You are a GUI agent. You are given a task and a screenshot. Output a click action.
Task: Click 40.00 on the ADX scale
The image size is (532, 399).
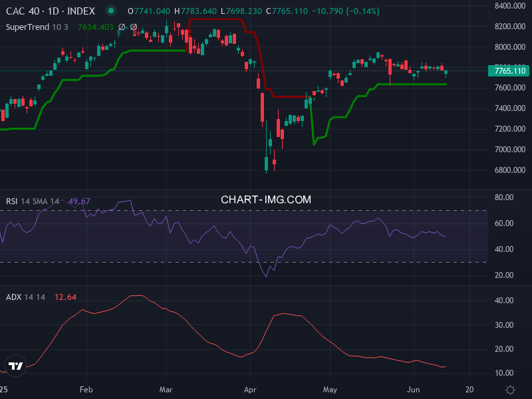[x=504, y=301]
